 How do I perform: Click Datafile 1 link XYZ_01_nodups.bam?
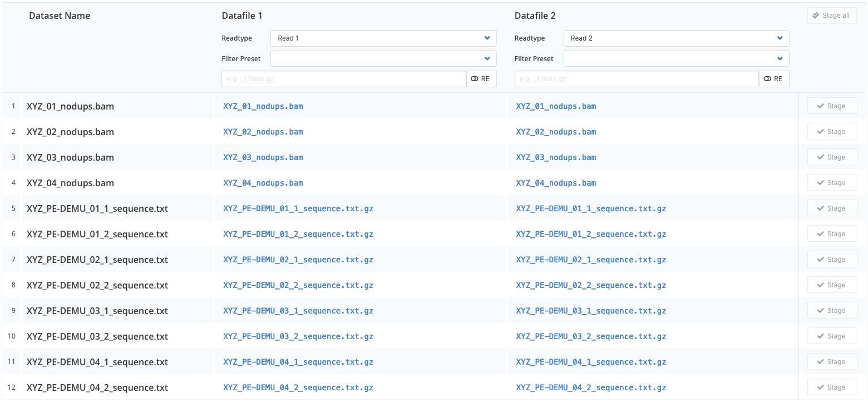[263, 106]
